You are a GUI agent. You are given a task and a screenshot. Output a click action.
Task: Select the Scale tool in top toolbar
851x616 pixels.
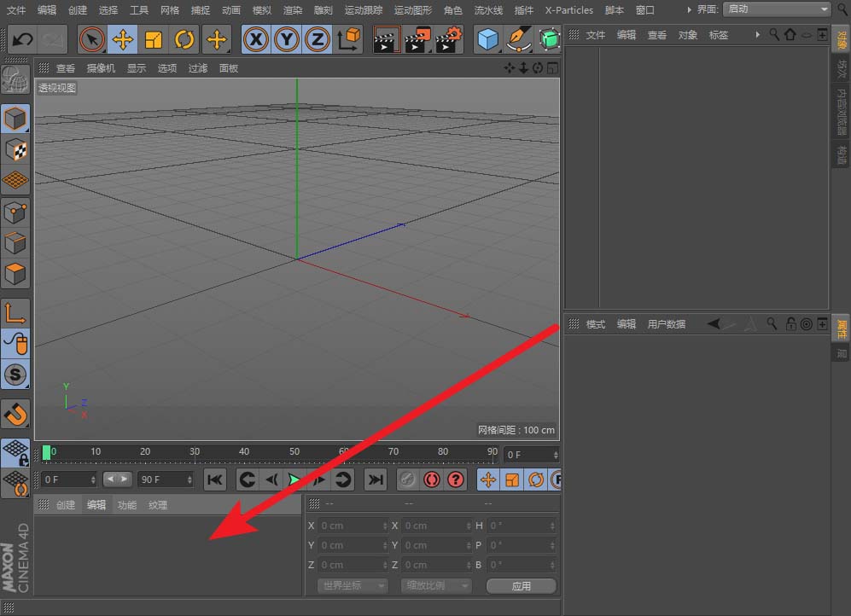pos(154,39)
